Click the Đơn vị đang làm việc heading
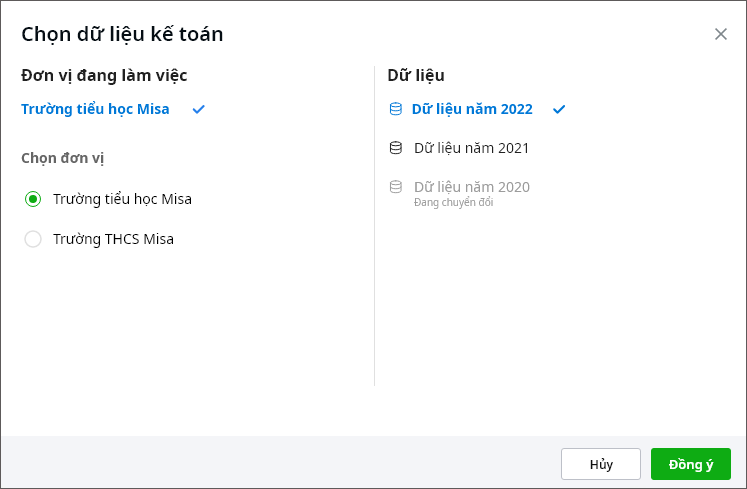 (104, 75)
